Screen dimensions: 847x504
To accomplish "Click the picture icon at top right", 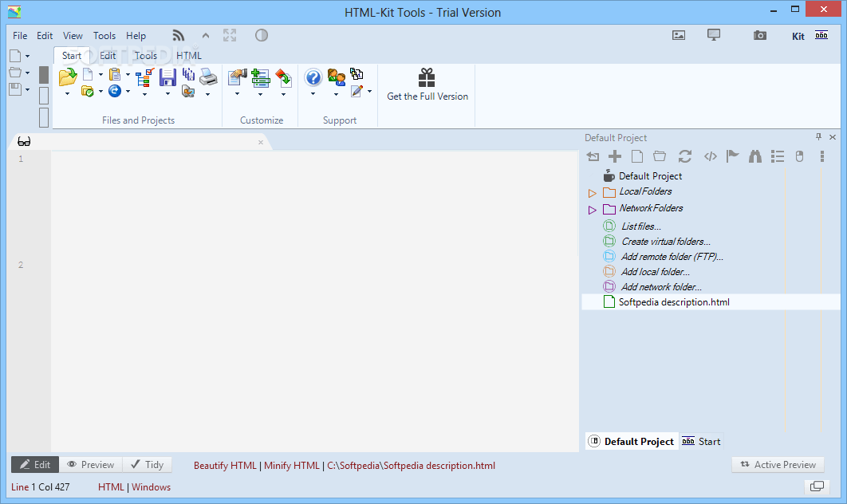I will click(679, 36).
